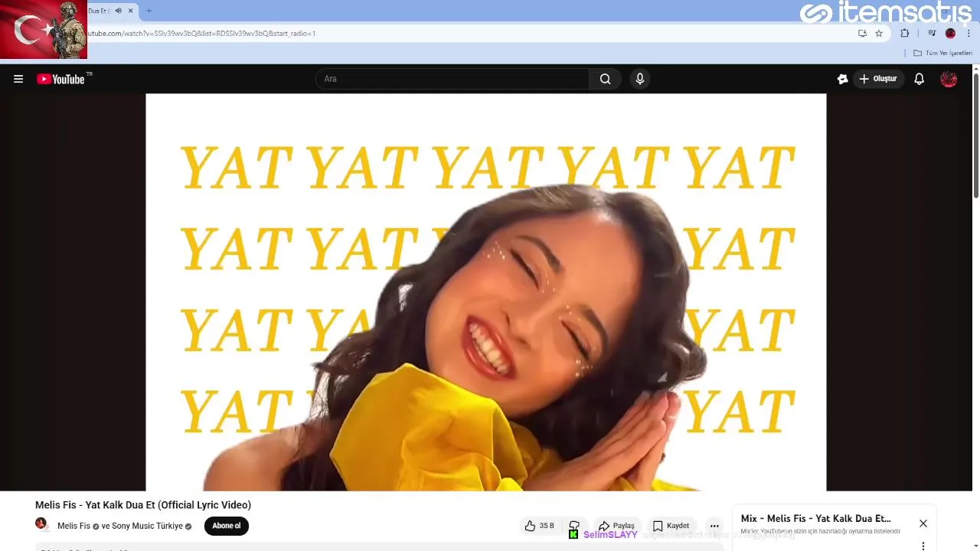Viewport: 980px width, 551px height.
Task: Open Chrome profile avatar in toolbar
Action: tap(950, 33)
